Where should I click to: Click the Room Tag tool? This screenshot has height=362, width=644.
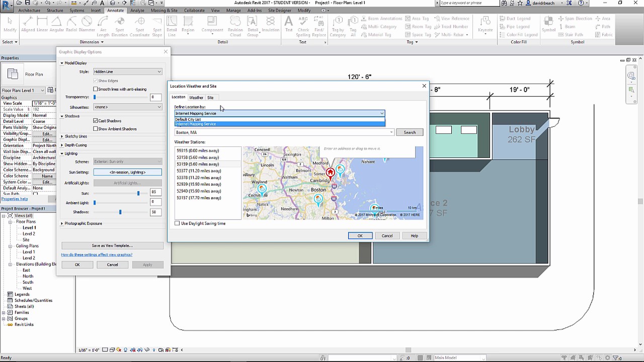pyautogui.click(x=419, y=27)
